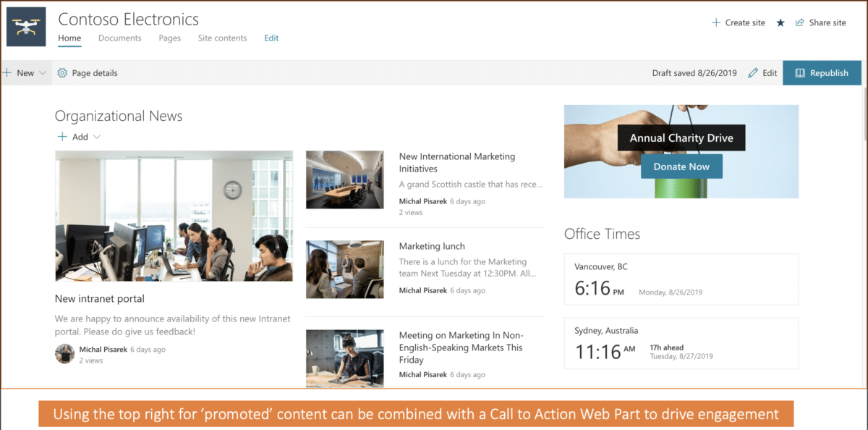Expand the New dropdown chevron
Screen dimensions: 868x430
[x=41, y=72]
